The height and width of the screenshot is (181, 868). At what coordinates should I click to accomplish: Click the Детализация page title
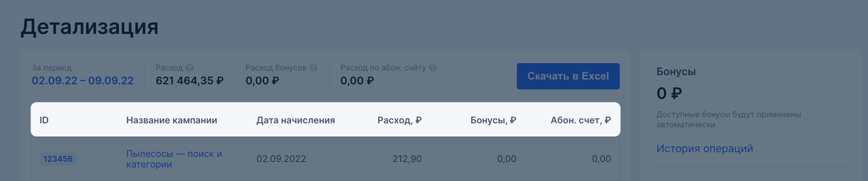tap(89, 27)
